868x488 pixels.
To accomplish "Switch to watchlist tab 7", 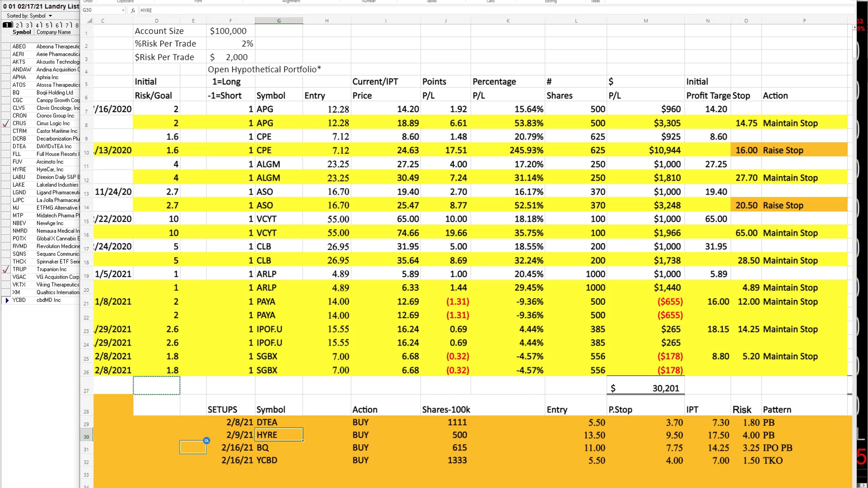I will coord(67,25).
